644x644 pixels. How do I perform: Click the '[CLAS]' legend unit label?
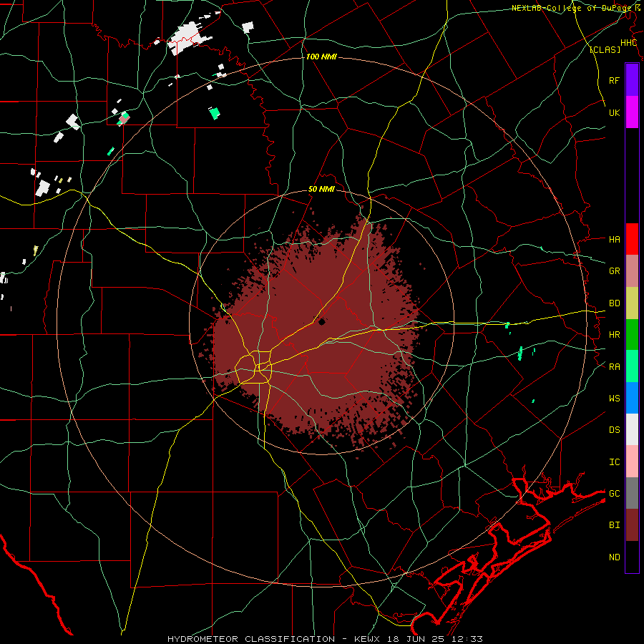[605, 50]
